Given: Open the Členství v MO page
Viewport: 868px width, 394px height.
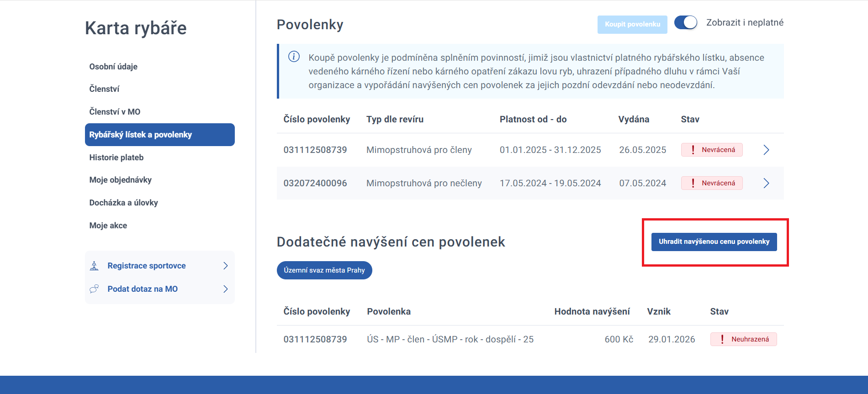Looking at the screenshot, I should coord(115,112).
